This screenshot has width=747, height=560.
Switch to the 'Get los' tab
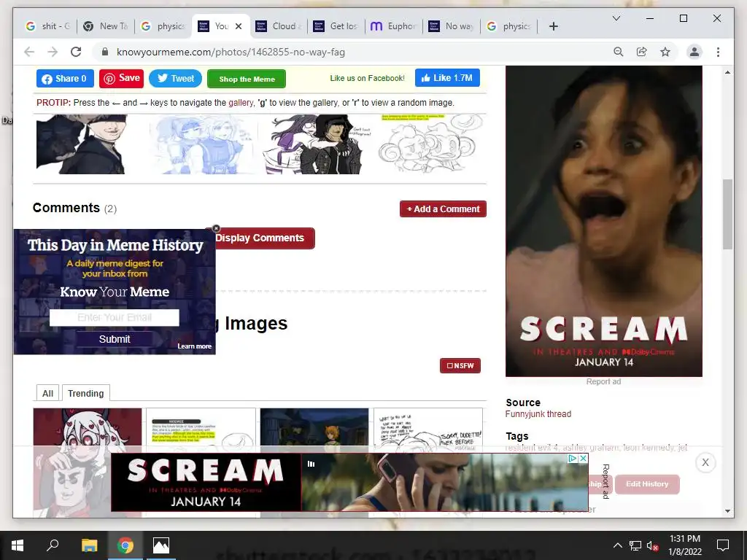pyautogui.click(x=336, y=26)
